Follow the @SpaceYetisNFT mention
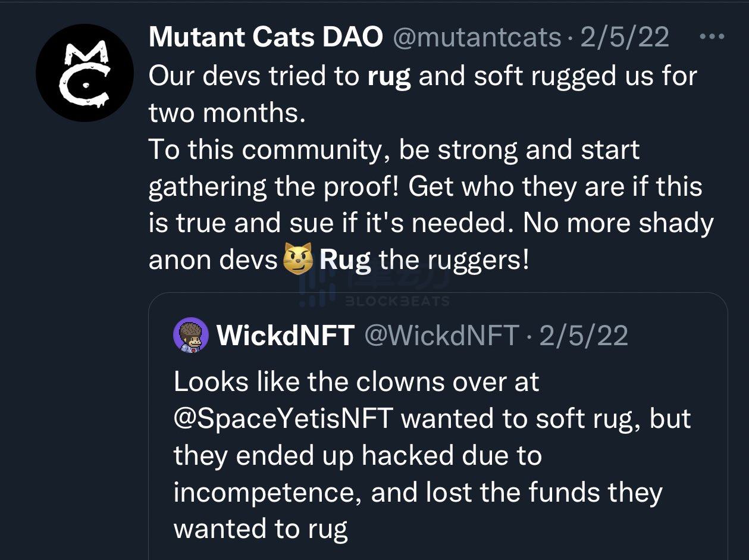The height and width of the screenshot is (560, 749). [x=283, y=419]
